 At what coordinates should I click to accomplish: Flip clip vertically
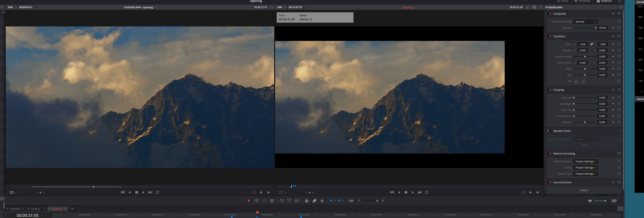(584, 82)
